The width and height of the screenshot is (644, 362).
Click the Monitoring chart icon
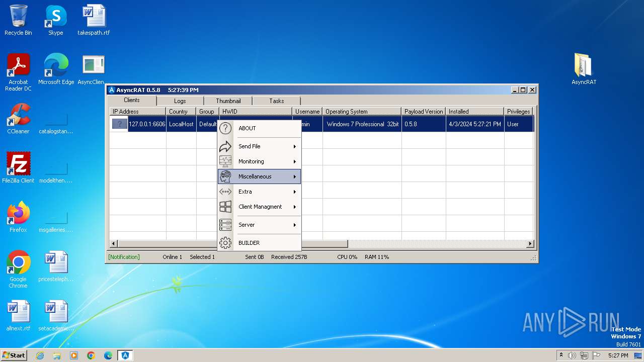pos(225,161)
